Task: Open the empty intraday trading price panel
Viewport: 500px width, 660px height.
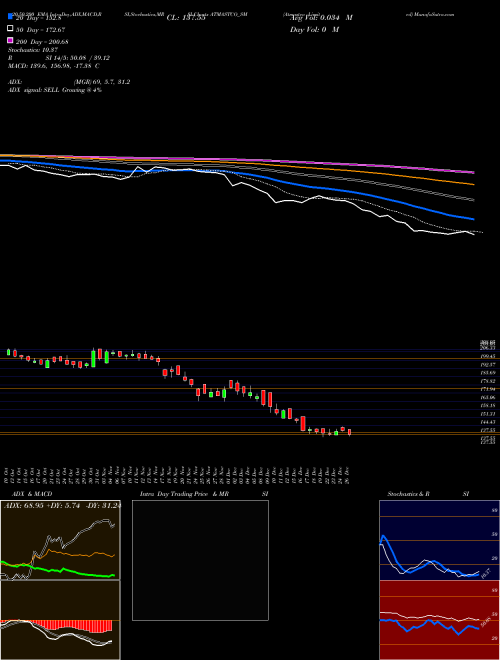Action: coord(200,560)
